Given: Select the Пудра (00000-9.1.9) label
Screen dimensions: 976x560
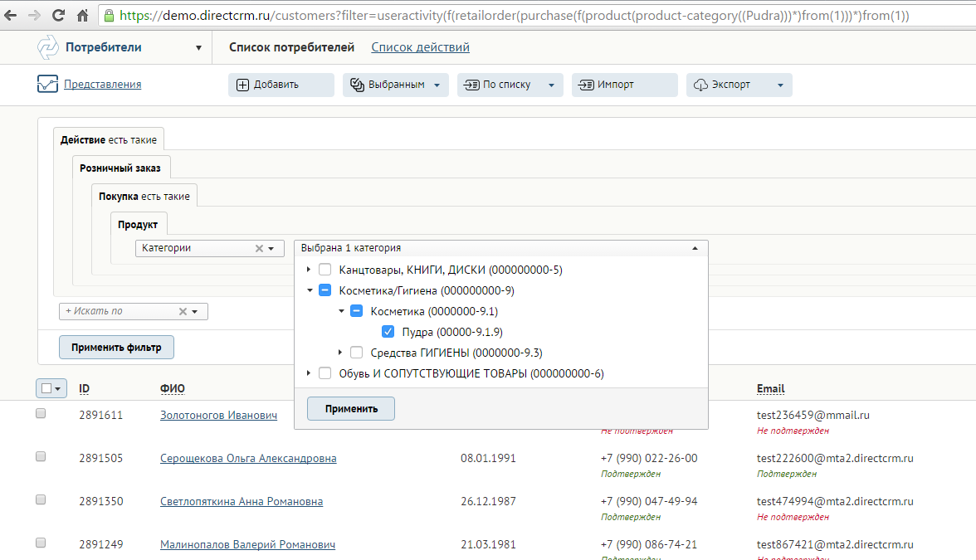Looking at the screenshot, I should (x=452, y=332).
